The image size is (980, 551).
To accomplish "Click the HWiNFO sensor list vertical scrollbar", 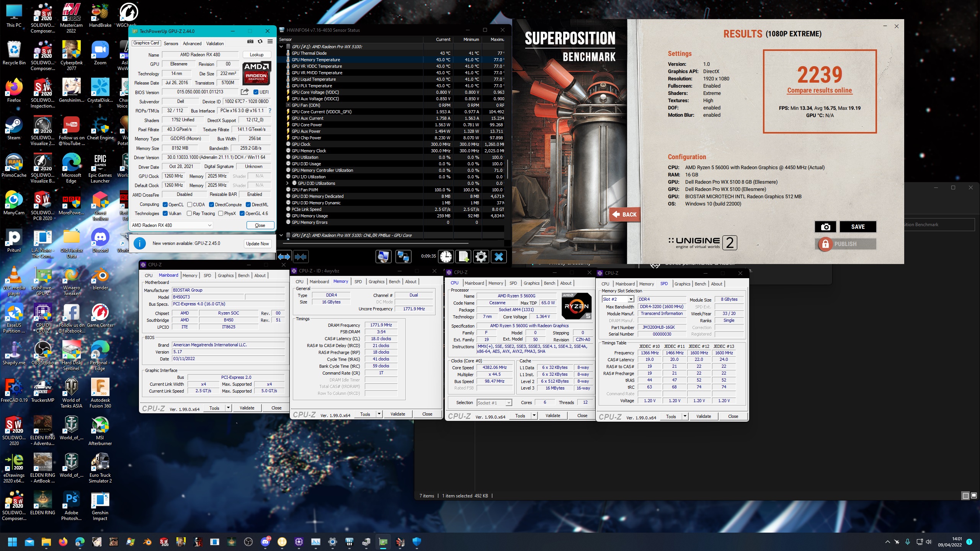I will [508, 169].
